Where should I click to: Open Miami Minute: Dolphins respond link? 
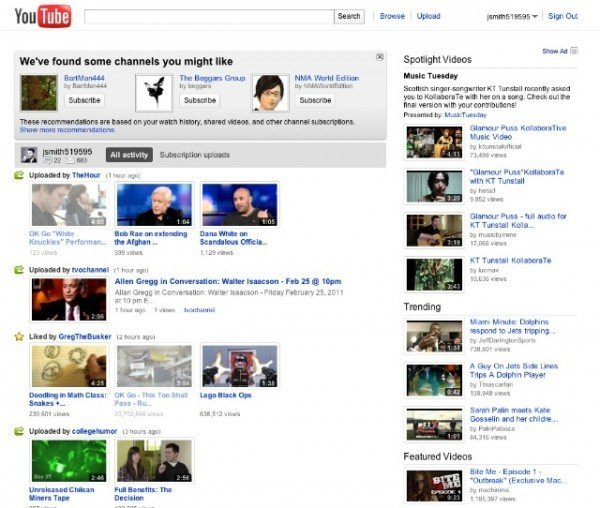tap(512, 326)
